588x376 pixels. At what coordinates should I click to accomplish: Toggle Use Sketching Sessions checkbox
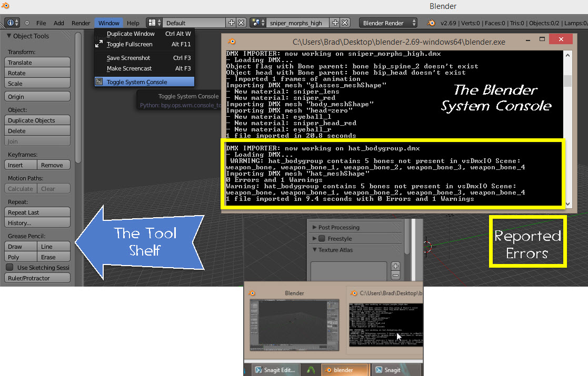click(10, 267)
